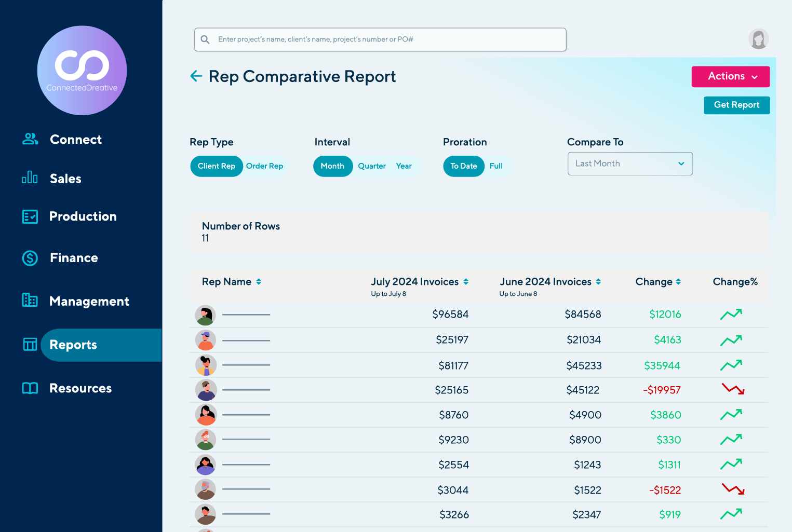Set interval to Month

pos(333,166)
